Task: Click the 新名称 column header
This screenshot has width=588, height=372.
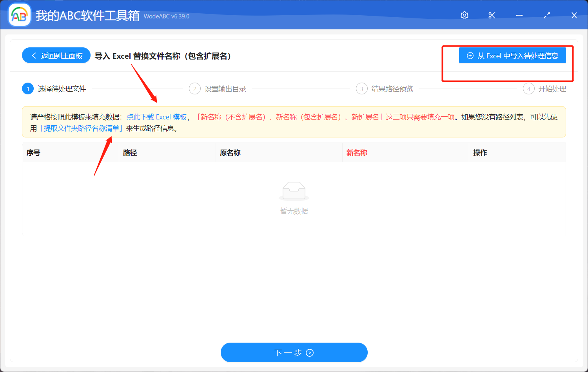Action: click(x=357, y=152)
